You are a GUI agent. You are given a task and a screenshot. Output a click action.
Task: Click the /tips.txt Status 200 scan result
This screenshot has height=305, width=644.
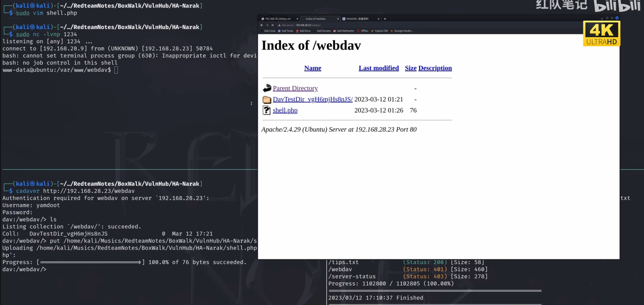pos(406,262)
